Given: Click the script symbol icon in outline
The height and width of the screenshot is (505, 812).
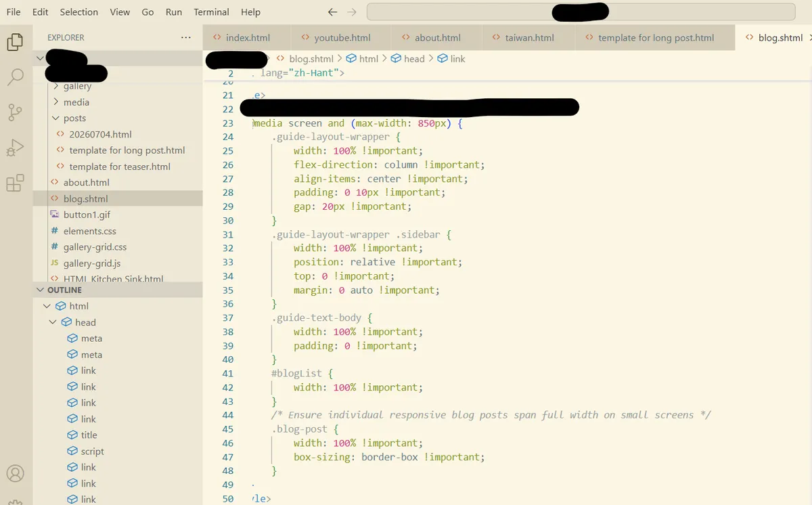Looking at the screenshot, I should pos(72,452).
